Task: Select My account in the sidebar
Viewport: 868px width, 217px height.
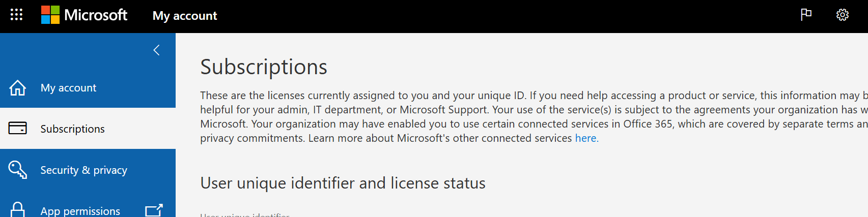Action: pyautogui.click(x=88, y=87)
